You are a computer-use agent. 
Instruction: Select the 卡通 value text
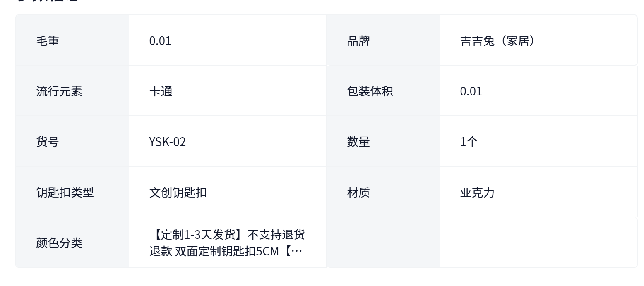coord(161,91)
